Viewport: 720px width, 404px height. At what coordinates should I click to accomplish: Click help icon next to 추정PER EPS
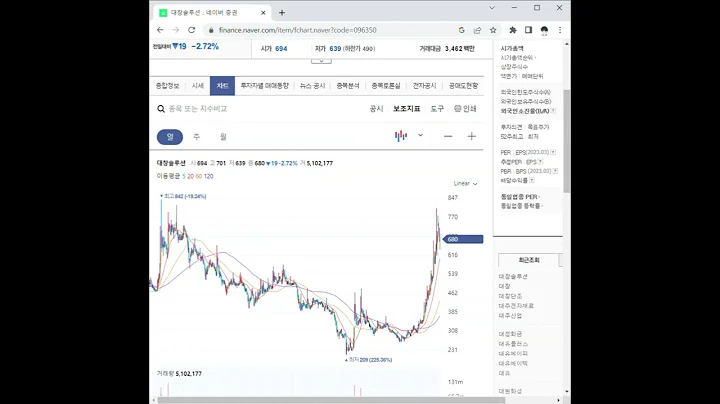[540, 162]
